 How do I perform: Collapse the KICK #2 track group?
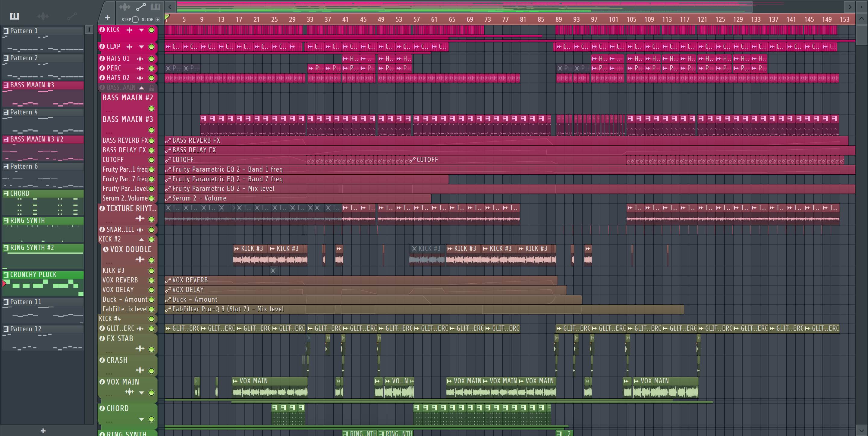click(142, 240)
